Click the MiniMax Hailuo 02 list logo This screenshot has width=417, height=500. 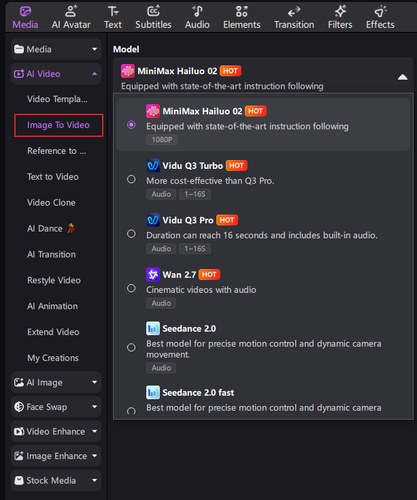tap(153, 111)
